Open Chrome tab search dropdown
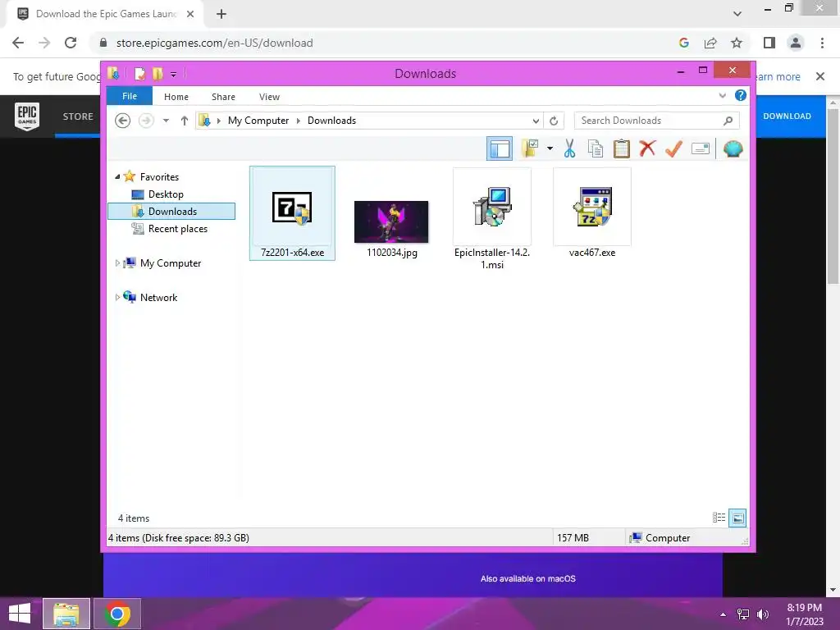 737,14
